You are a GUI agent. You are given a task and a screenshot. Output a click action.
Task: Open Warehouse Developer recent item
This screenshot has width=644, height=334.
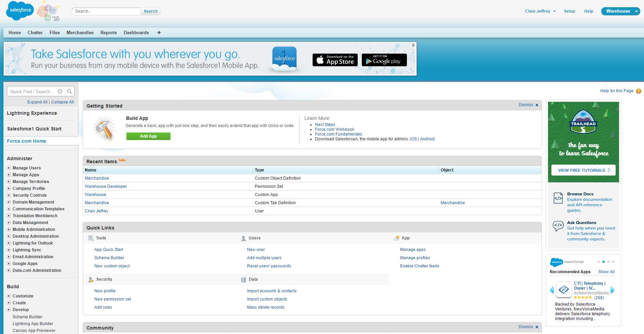[x=106, y=186]
